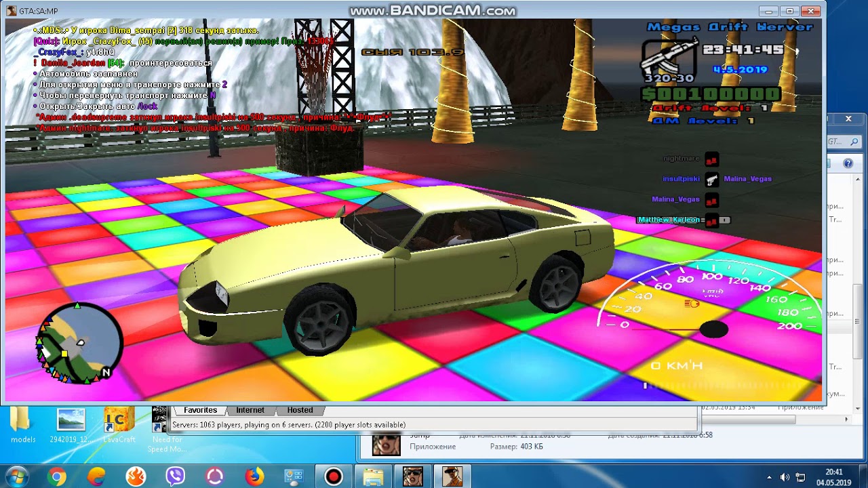The height and width of the screenshot is (488, 868).
Task: Click the Bandicam record taskbar icon
Action: pyautogui.click(x=334, y=476)
